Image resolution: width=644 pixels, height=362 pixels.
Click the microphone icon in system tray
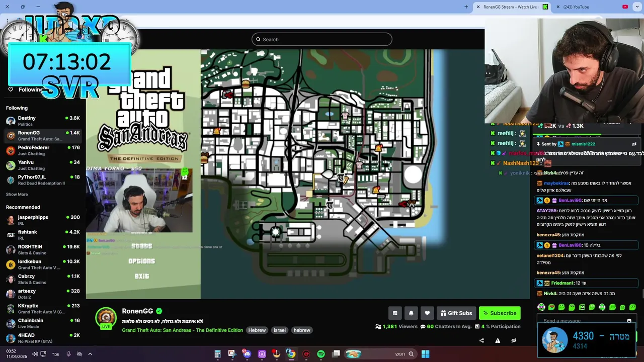[x=68, y=354]
